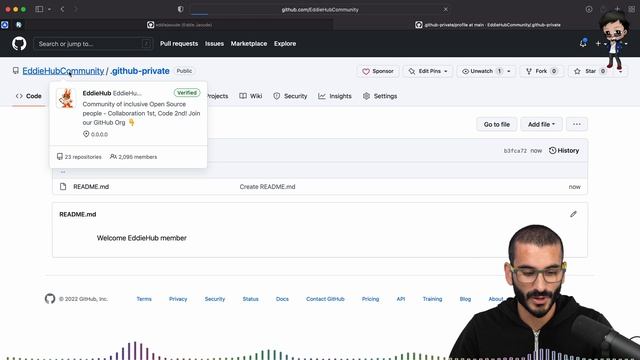Switch to the Settings tab
Screen dimensions: 640x360
(380, 96)
